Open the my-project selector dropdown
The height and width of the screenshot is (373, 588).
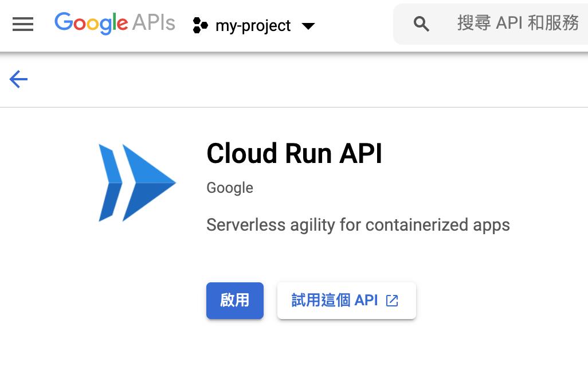tap(254, 26)
